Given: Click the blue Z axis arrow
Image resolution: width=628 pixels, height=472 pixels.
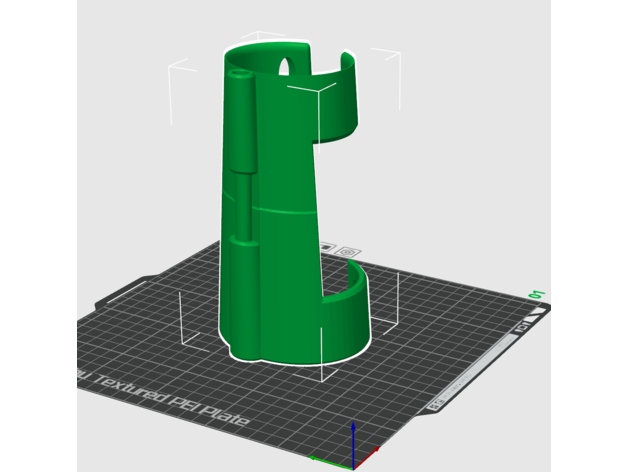Looking at the screenshot, I should (353, 438).
